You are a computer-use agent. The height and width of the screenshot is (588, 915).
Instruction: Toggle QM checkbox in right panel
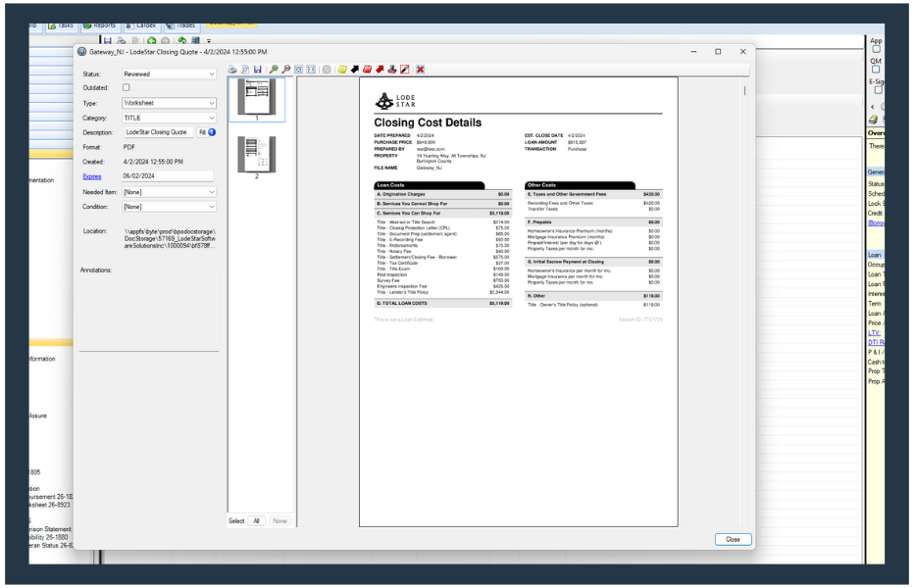pyautogui.click(x=876, y=70)
